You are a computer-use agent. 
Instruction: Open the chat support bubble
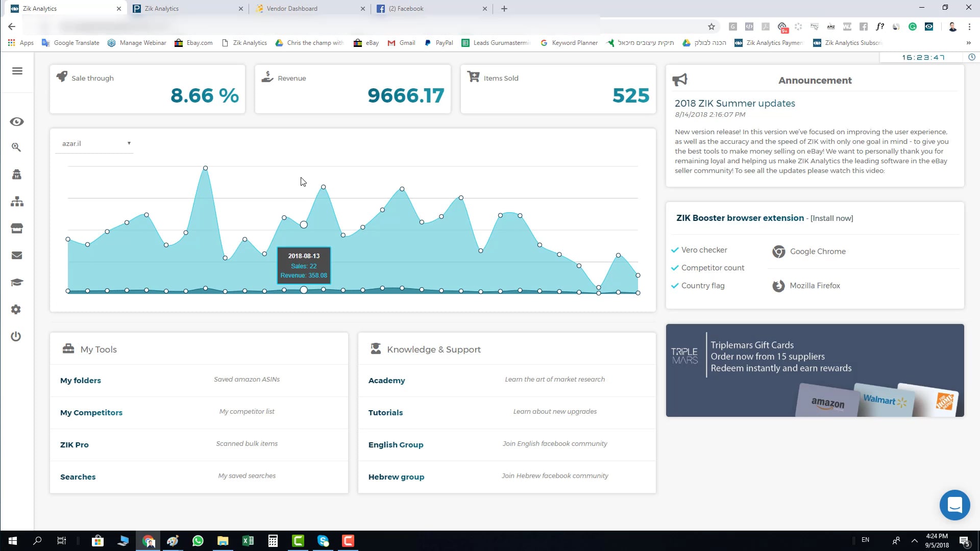(x=954, y=505)
